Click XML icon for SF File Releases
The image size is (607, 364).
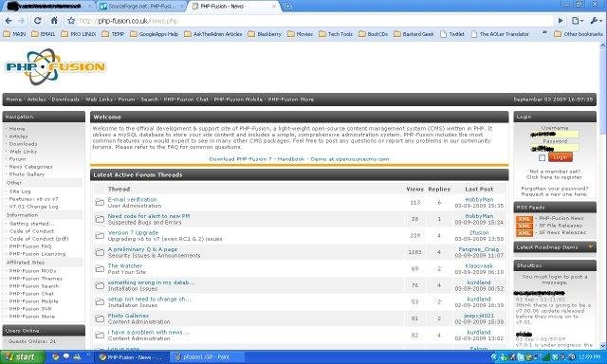(524, 226)
